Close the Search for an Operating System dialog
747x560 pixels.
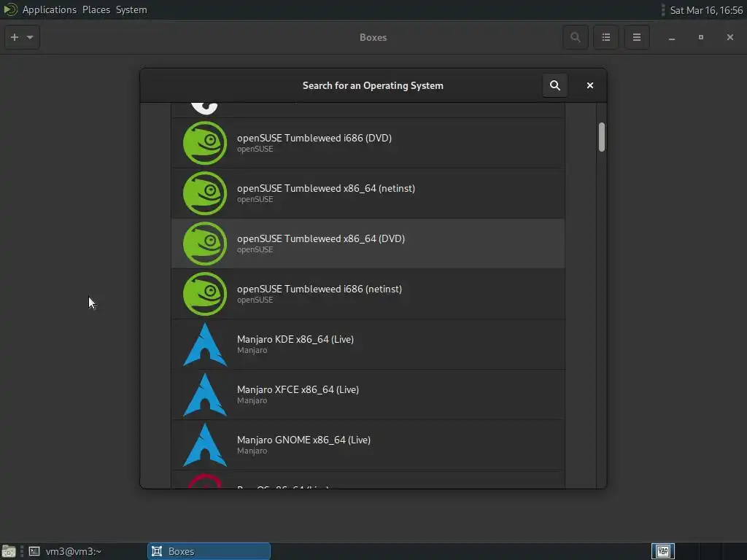(589, 85)
